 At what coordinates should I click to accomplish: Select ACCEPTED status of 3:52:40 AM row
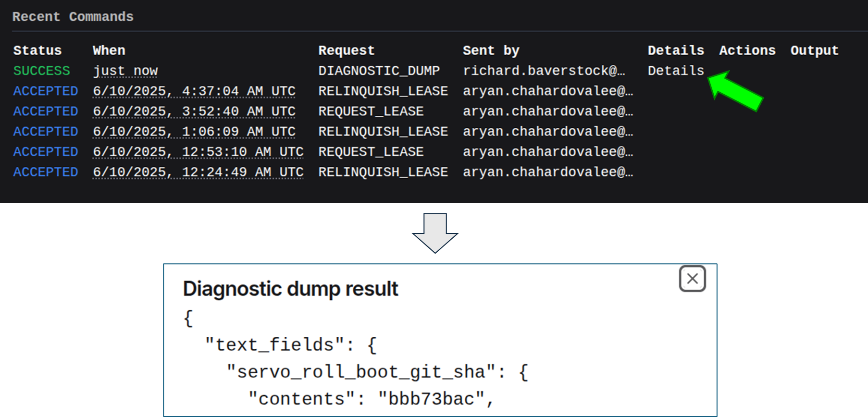(x=46, y=111)
